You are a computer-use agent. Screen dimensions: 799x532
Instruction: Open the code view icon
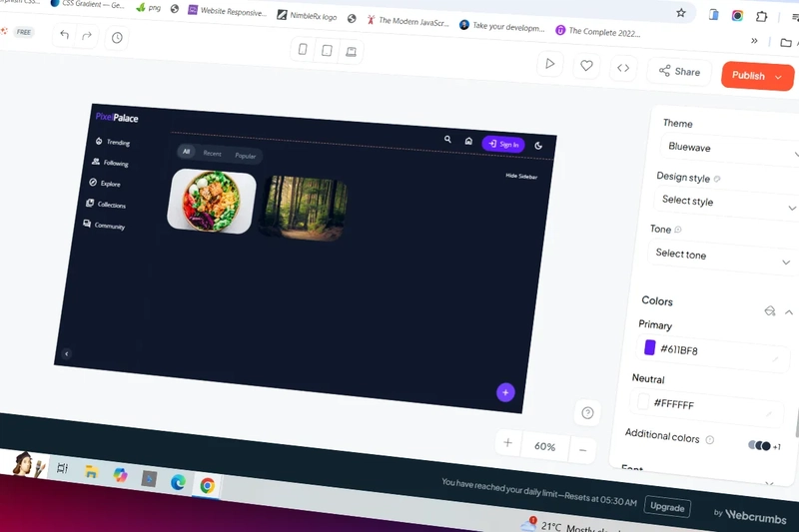click(623, 68)
